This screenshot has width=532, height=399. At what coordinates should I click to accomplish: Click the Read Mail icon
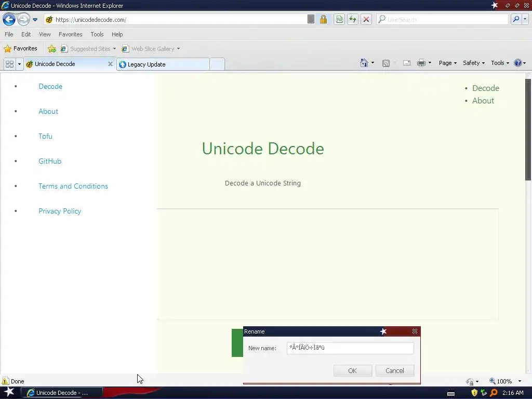[x=406, y=63]
